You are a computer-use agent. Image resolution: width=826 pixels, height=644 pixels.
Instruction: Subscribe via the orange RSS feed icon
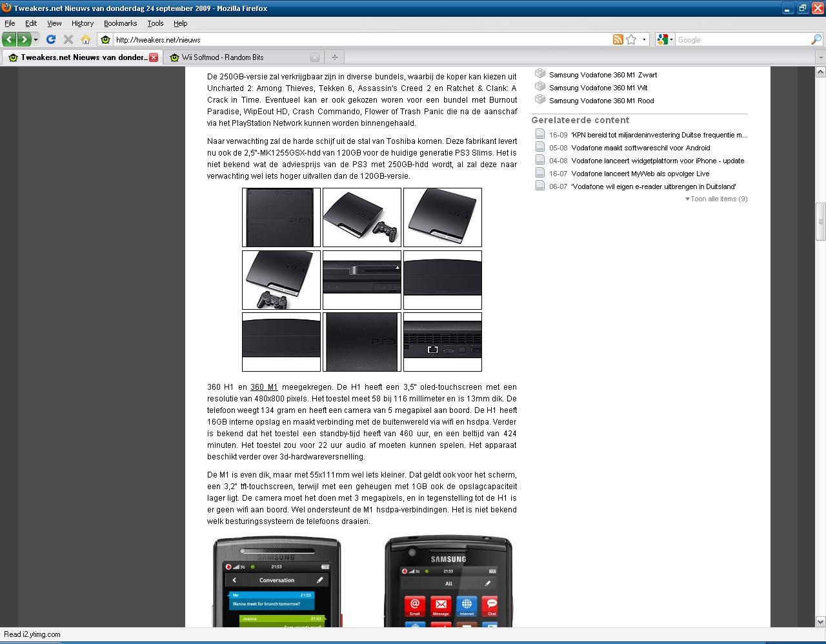pyautogui.click(x=618, y=39)
